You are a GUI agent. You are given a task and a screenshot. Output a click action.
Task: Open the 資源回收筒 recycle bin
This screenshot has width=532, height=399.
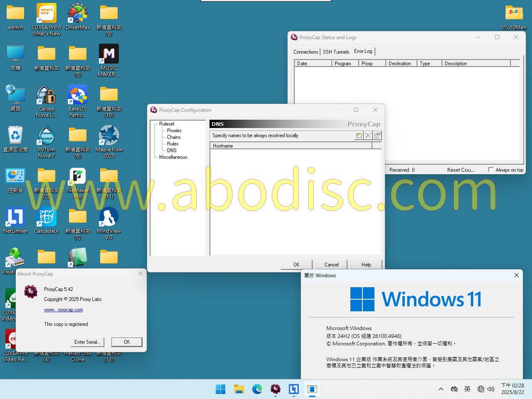(x=15, y=139)
